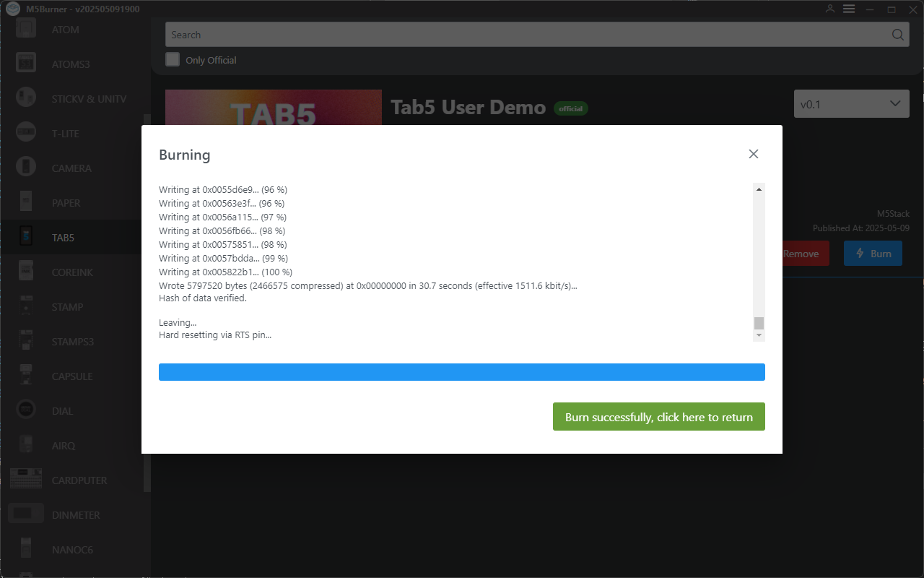The height and width of the screenshot is (578, 924).
Task: Click the CARDPUTER label in sidebar
Action: (79, 480)
